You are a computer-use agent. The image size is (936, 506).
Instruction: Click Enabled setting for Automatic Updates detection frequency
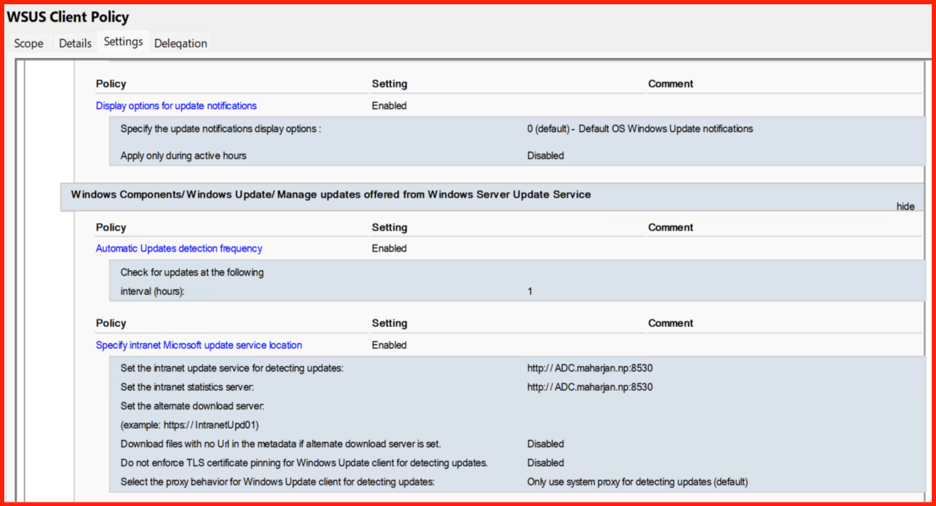point(389,248)
